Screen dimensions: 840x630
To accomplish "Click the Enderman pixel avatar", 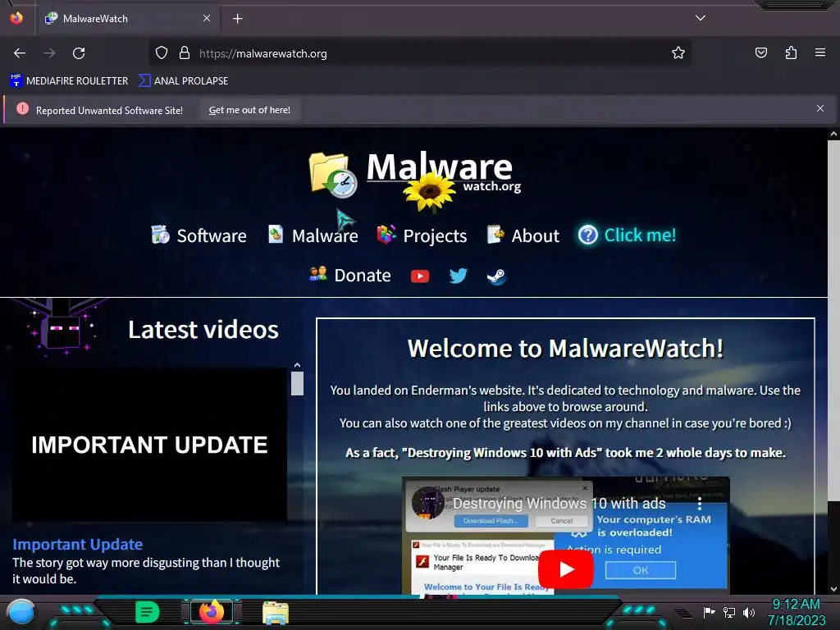I will tap(62, 328).
